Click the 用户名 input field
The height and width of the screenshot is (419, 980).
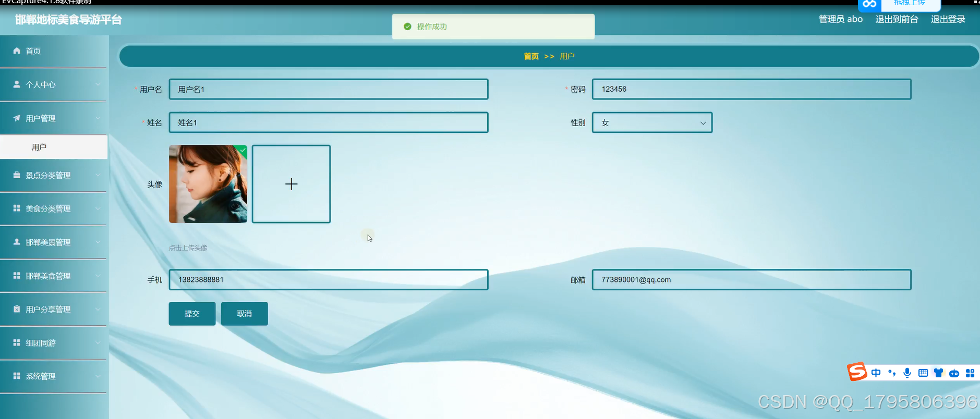[329, 89]
